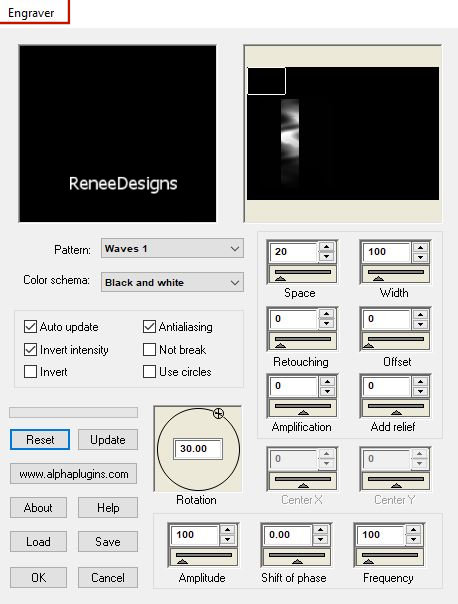Enable the Use circles option
Viewport: 458px width, 604px height.
(149, 372)
